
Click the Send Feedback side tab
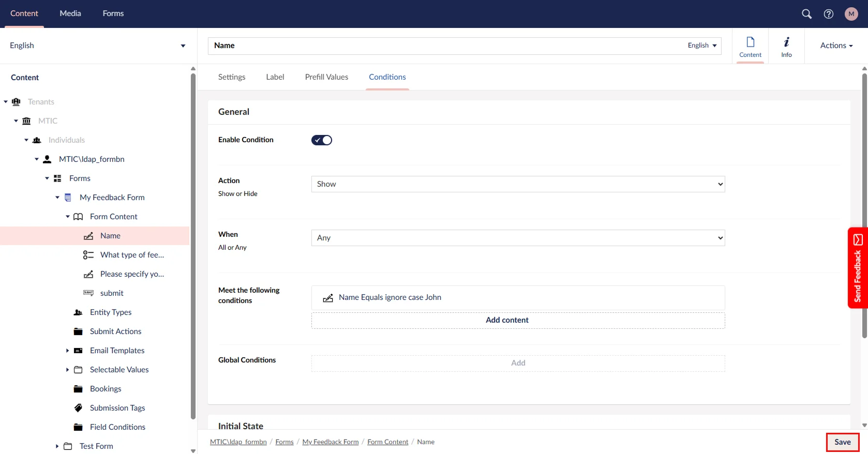(x=858, y=268)
